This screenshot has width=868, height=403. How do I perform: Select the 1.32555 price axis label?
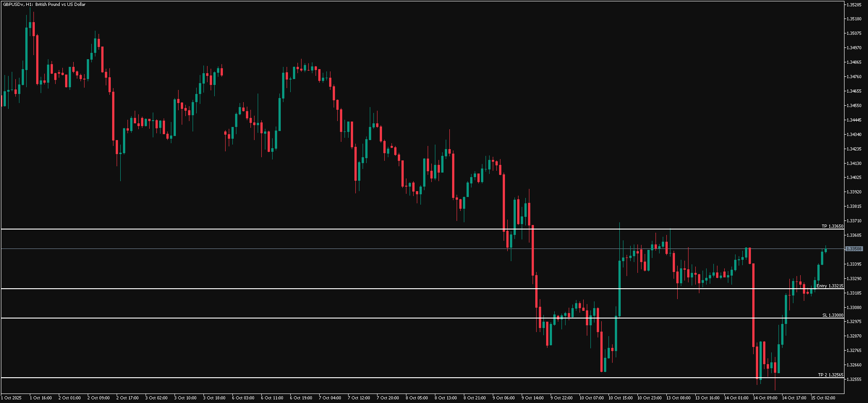point(854,380)
